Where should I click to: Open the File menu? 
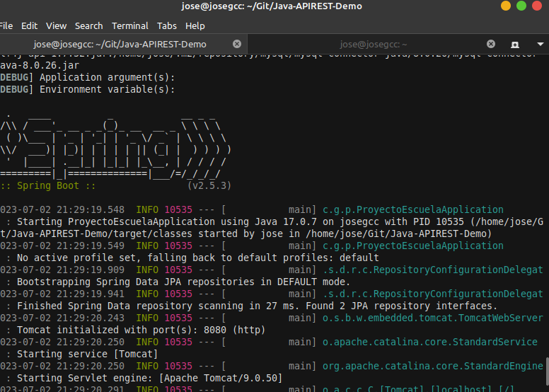6,26
